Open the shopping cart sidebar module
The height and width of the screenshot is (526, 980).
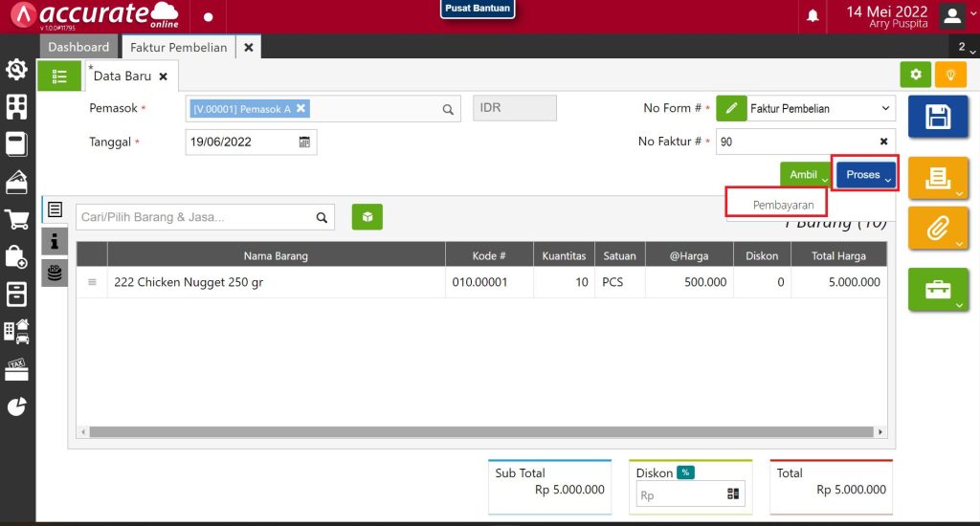pyautogui.click(x=16, y=220)
